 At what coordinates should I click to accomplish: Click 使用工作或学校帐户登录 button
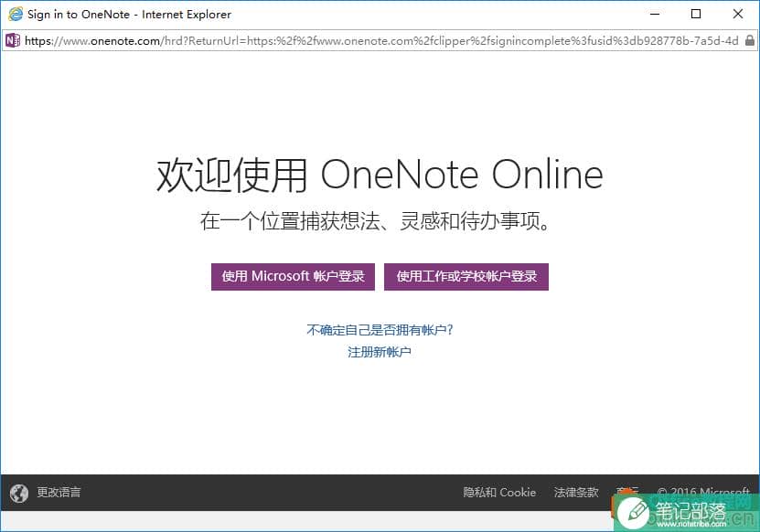tap(466, 277)
